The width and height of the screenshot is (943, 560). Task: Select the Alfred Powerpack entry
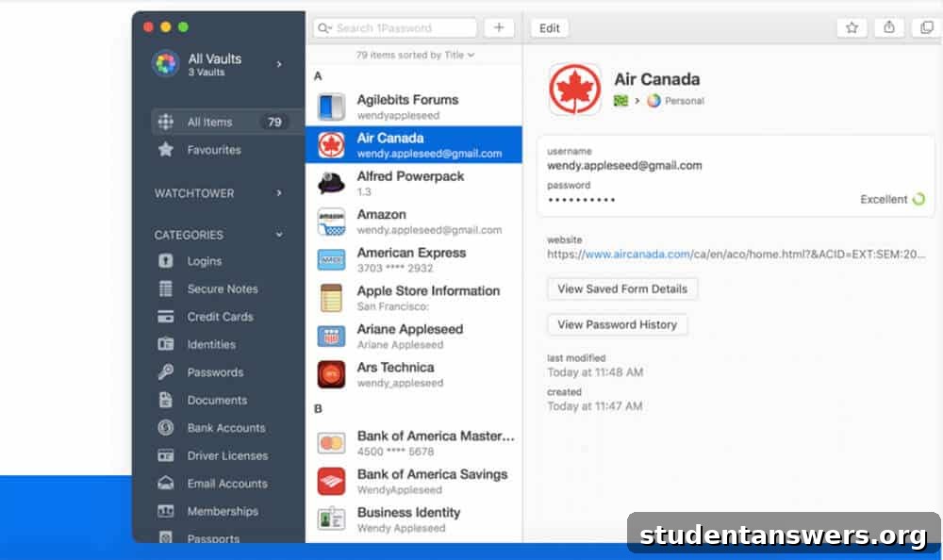(414, 183)
